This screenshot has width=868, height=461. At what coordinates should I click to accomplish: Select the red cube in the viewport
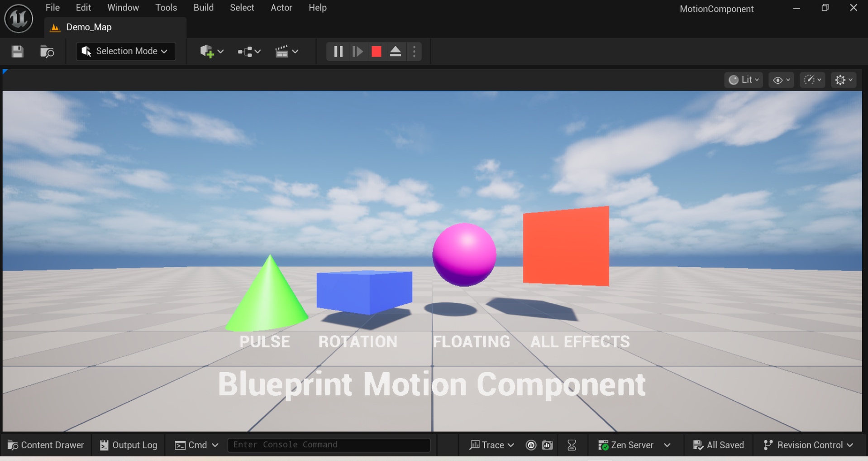pos(566,246)
